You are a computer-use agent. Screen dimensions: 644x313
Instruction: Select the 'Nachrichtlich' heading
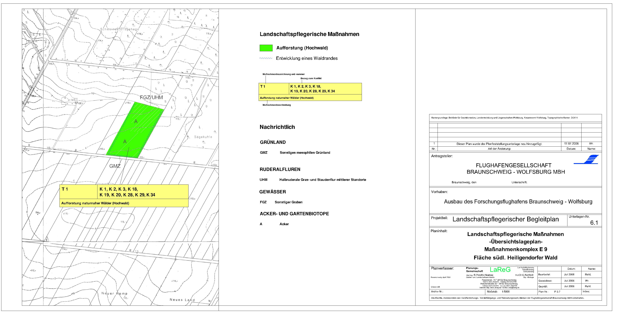[x=277, y=127]
